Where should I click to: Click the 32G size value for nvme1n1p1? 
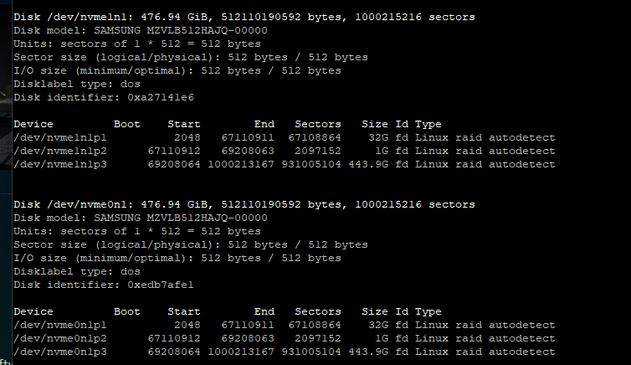pyautogui.click(x=378, y=138)
